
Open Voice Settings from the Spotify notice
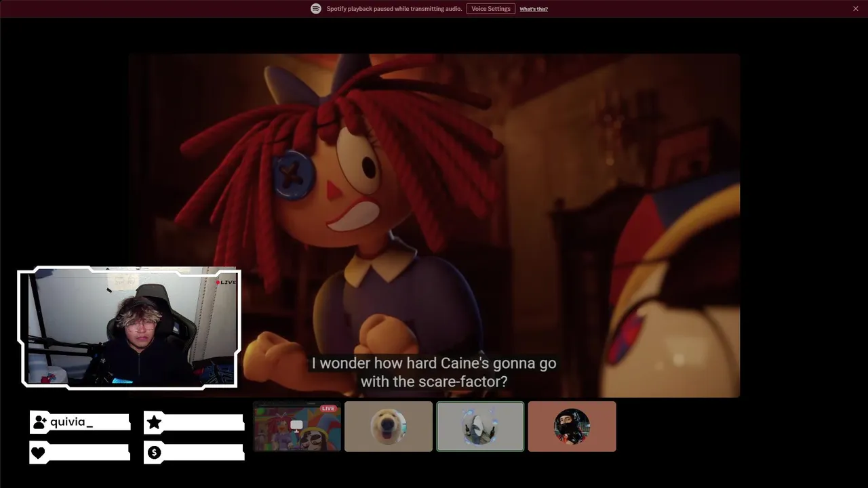[x=490, y=9]
